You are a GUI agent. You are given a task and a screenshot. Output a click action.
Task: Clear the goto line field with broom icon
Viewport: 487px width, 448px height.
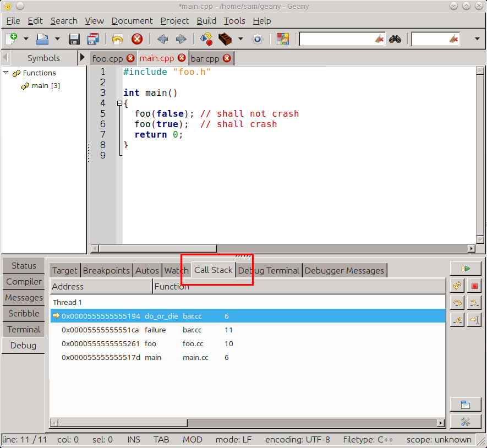point(454,39)
